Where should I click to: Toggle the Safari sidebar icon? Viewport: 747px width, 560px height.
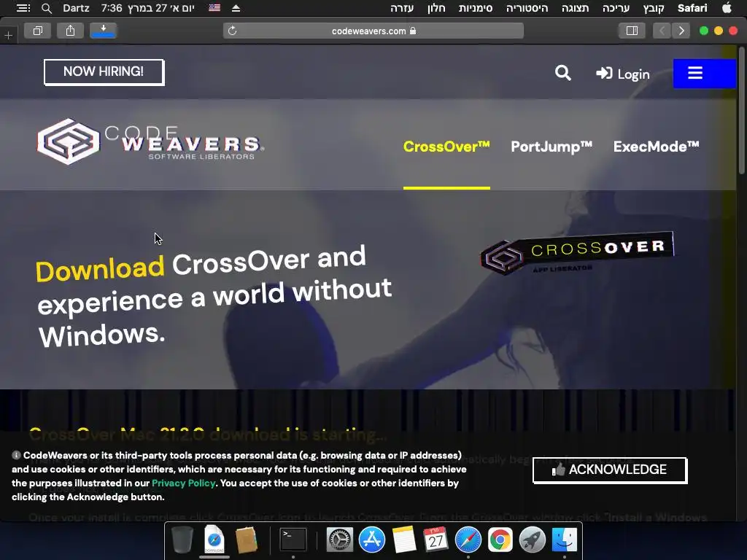coord(632,31)
